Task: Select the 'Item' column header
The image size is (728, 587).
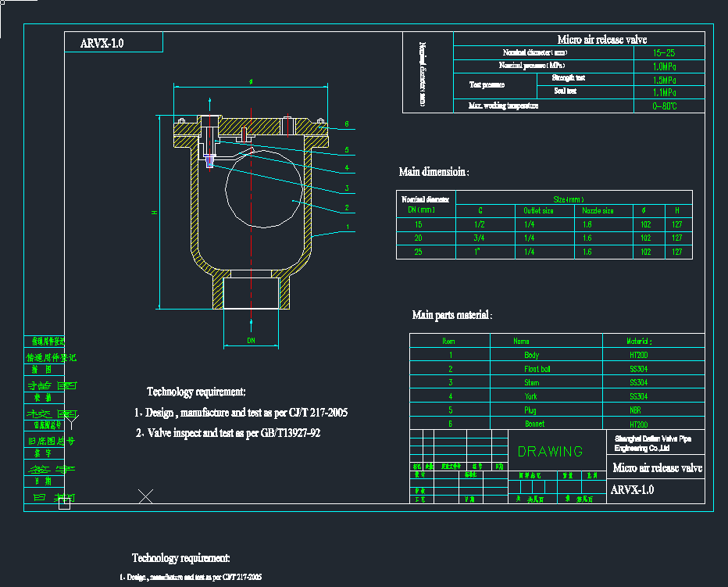Action: coord(448,341)
